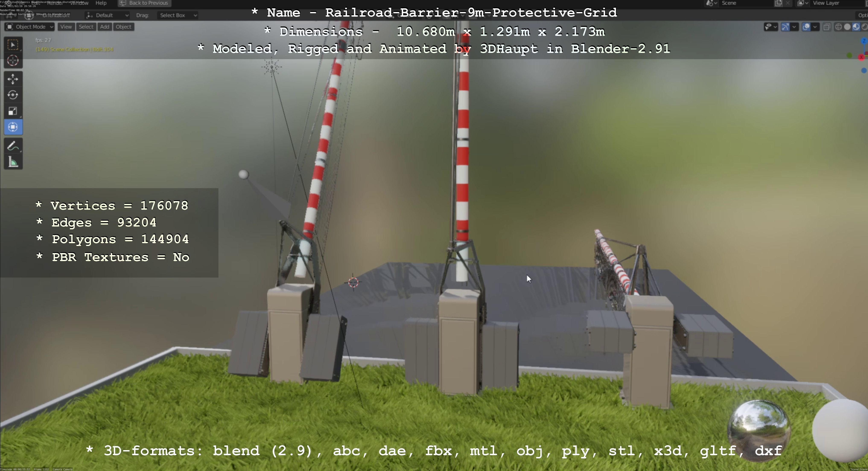Screen dimensions: 868x471
Task: Switch to the Scale tool
Action: click(13, 111)
